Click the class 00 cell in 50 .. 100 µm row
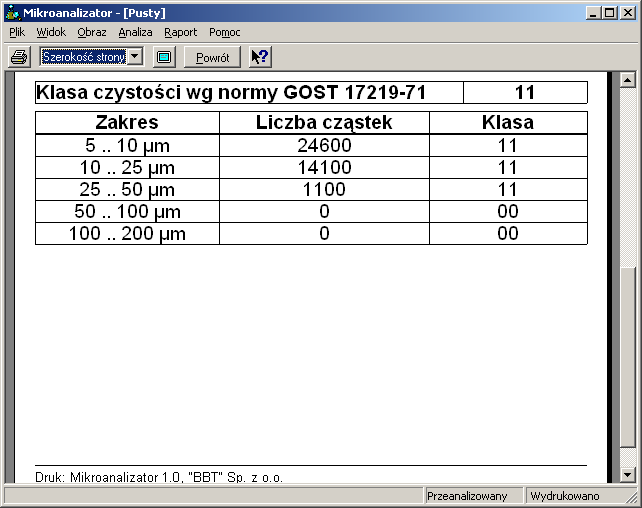The image size is (642, 508). [x=508, y=212]
